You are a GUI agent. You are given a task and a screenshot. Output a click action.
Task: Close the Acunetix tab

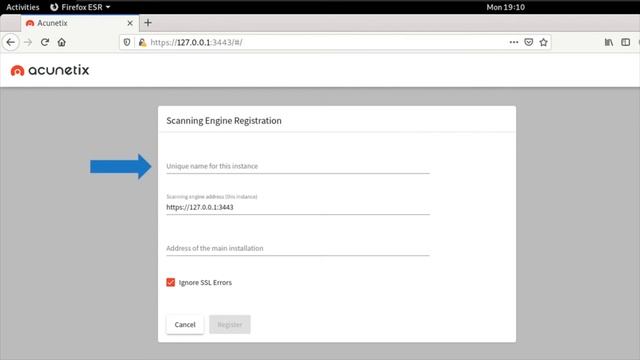[130, 23]
